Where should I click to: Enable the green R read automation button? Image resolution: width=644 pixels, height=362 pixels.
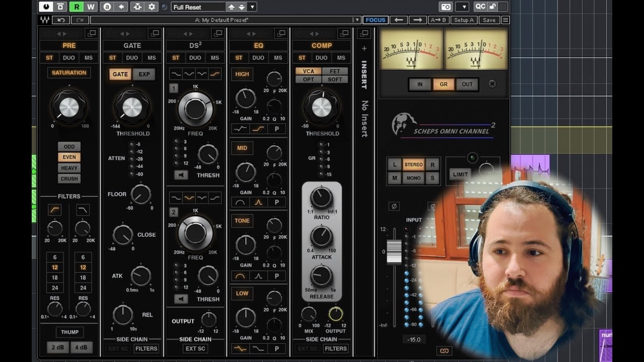pyautogui.click(x=76, y=7)
